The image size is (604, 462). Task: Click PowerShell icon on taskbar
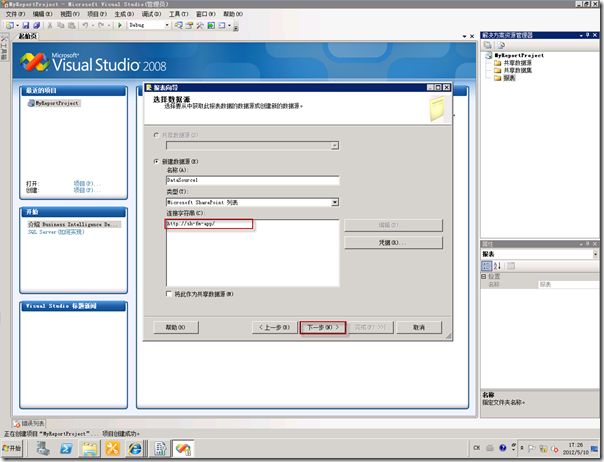click(66, 449)
